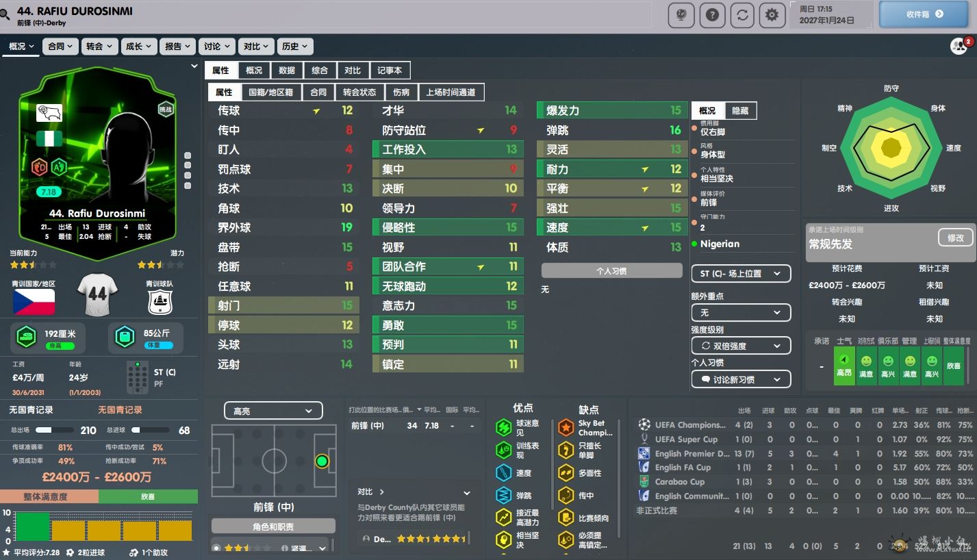Switch to the 综合 tab

pos(320,70)
